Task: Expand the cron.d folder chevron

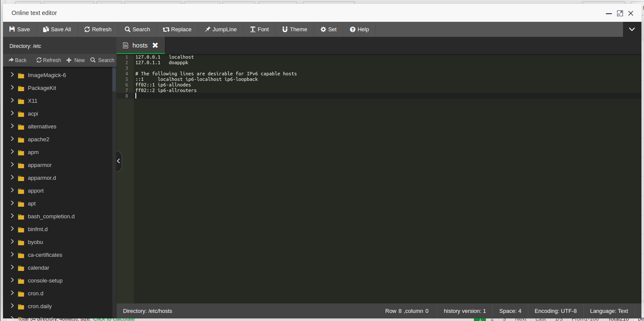Action: coord(12,293)
